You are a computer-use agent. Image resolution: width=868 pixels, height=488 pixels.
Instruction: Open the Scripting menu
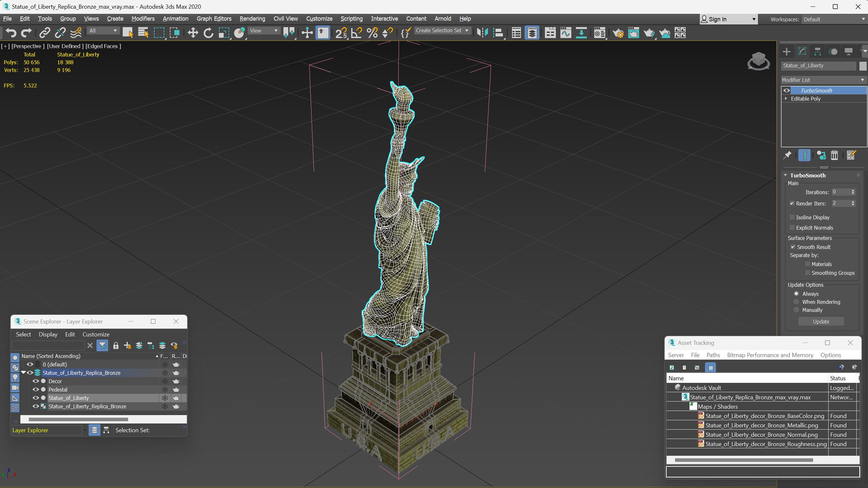pyautogui.click(x=352, y=18)
